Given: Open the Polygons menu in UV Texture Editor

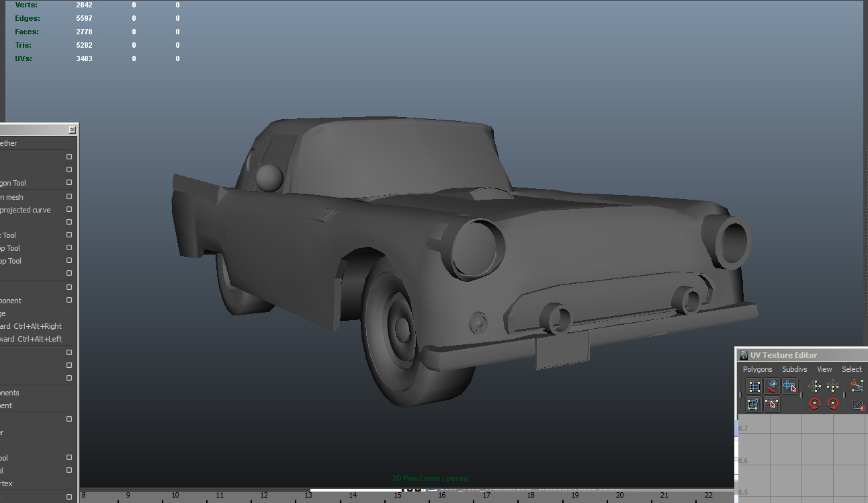Looking at the screenshot, I should tap(757, 369).
